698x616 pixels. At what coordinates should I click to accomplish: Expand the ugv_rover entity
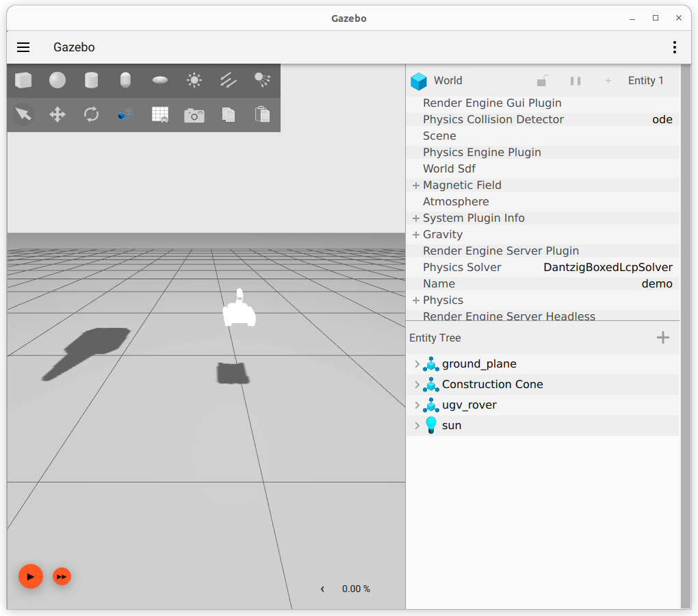point(417,405)
